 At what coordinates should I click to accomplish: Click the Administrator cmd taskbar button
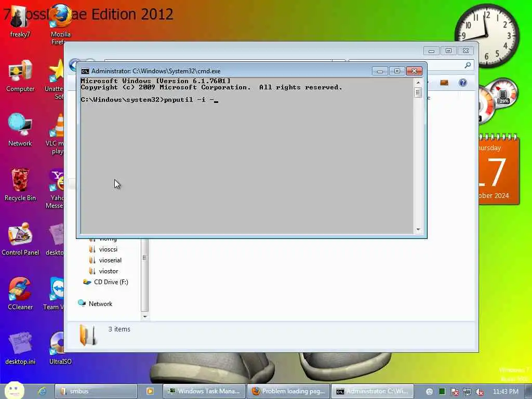tap(372, 391)
